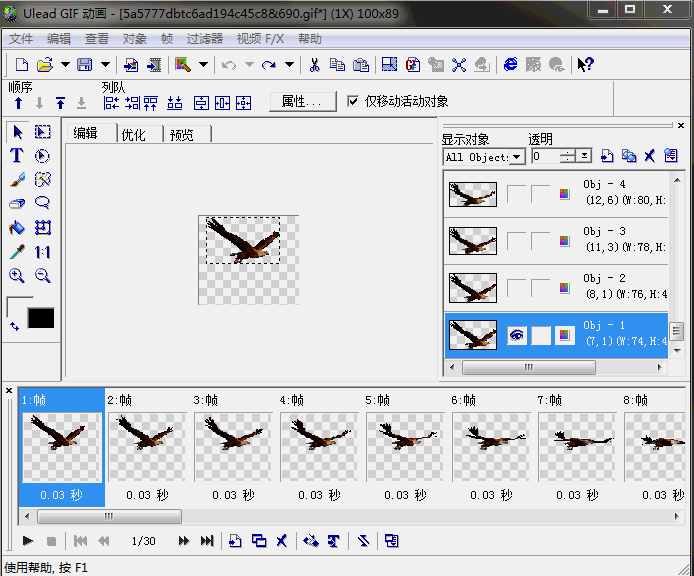This screenshot has height=576, width=694.
Task: Toggle lock box for Obj - 3
Action: pyautogui.click(x=541, y=241)
